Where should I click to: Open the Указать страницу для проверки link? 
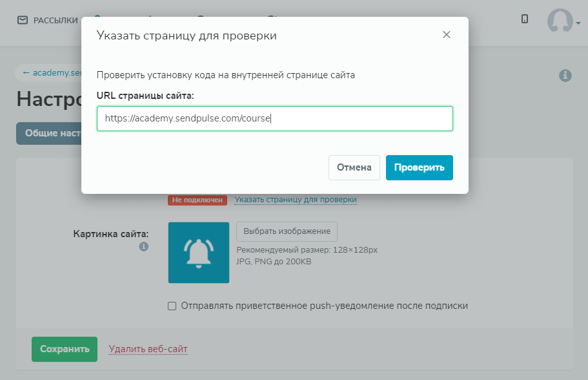coord(296,200)
